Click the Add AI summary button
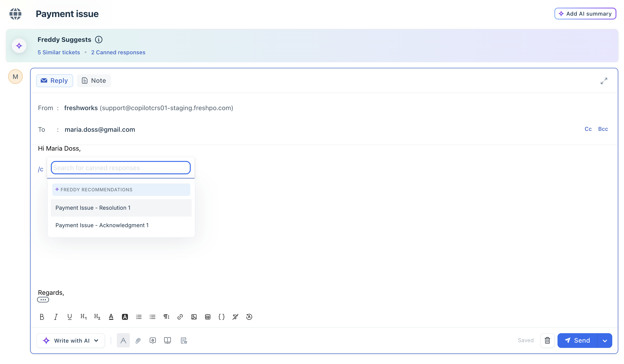The height and width of the screenshot is (364, 624). click(x=585, y=14)
